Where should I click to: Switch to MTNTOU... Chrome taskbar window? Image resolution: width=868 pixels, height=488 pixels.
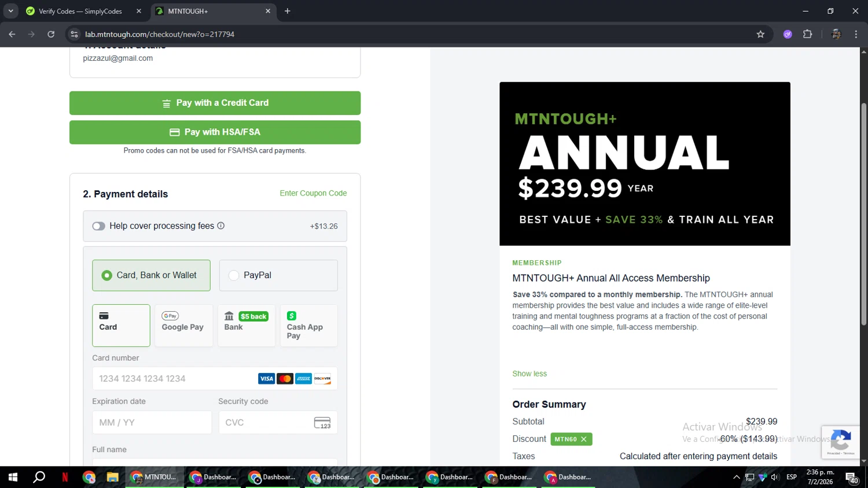tap(154, 477)
